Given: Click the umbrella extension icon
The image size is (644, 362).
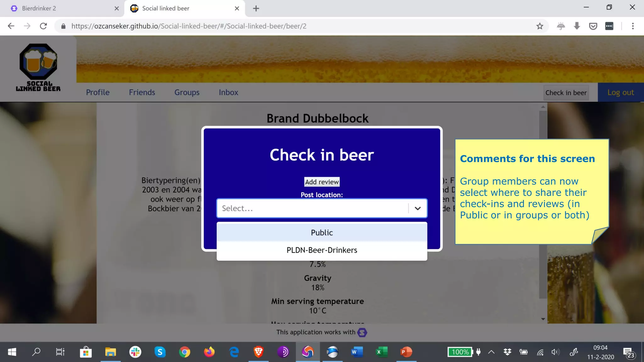Looking at the screenshot, I should [561, 26].
